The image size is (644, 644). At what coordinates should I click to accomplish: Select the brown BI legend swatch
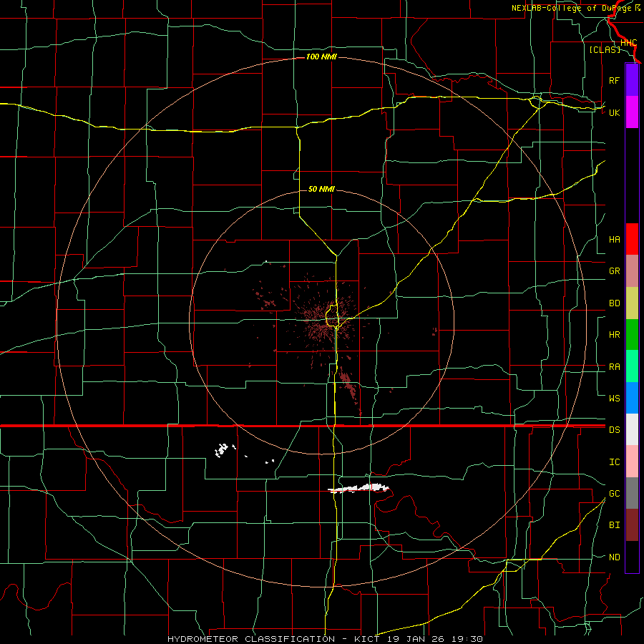pyautogui.click(x=632, y=525)
